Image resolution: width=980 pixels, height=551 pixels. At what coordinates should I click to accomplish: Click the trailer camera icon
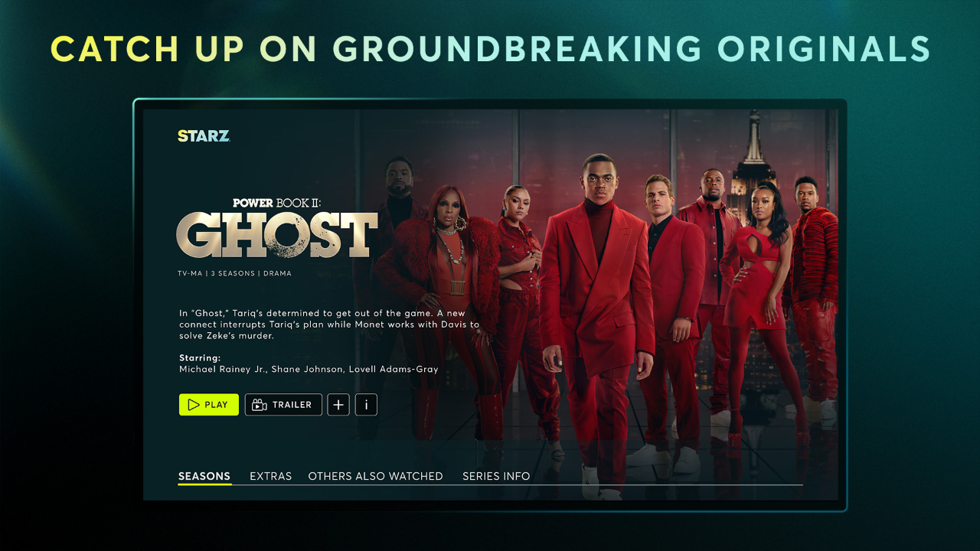(260, 405)
